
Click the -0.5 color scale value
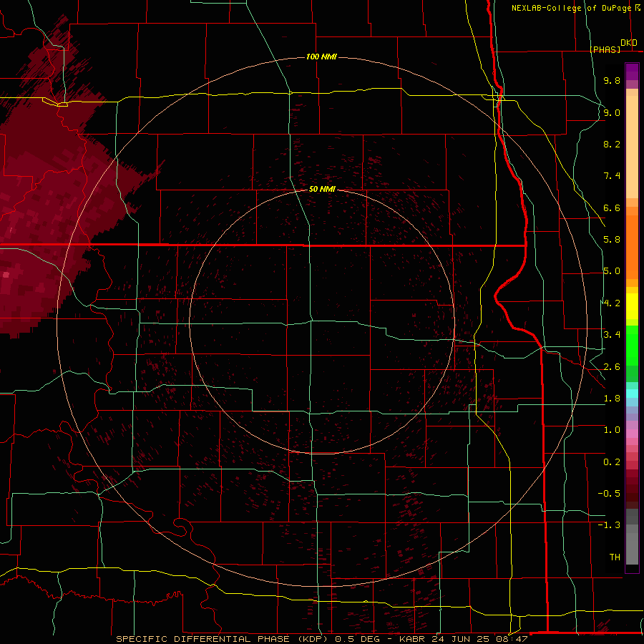pyautogui.click(x=609, y=494)
